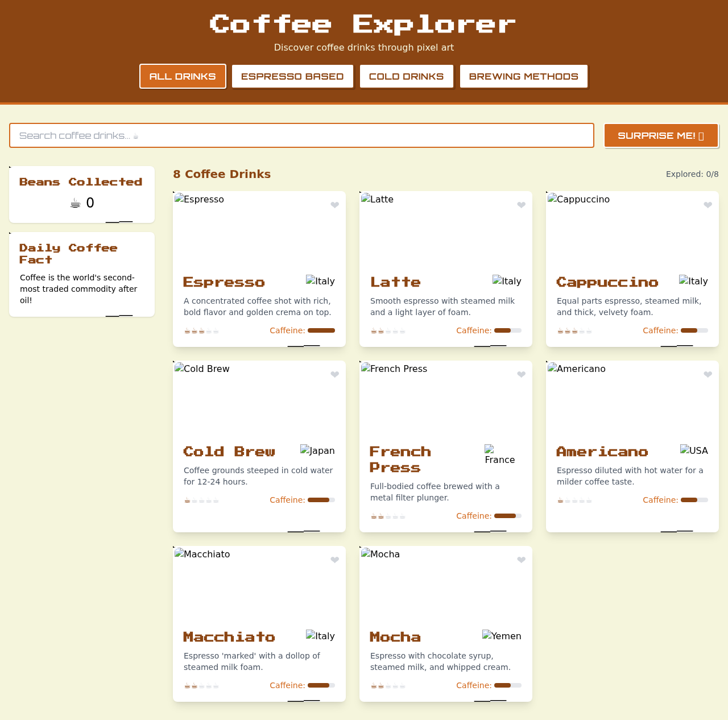Click the heart icon on Cold Brew card
Image resolution: width=728 pixels, height=720 pixels.
(335, 375)
